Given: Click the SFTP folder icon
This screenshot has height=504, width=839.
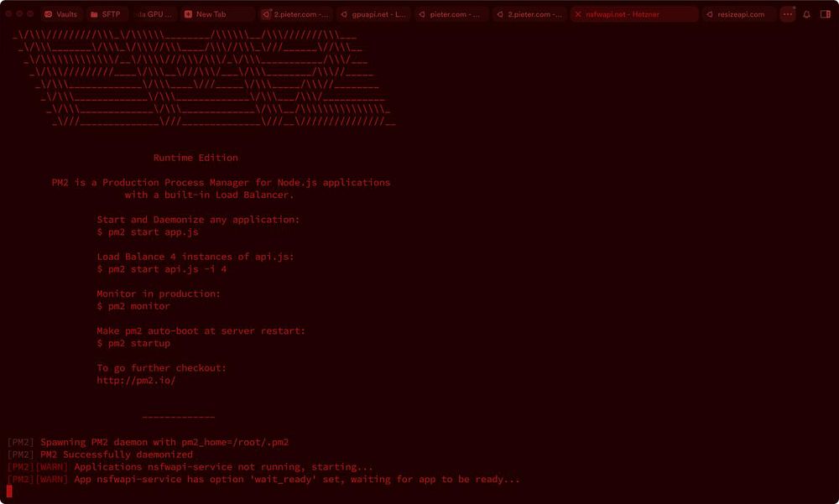Looking at the screenshot, I should click(x=94, y=14).
